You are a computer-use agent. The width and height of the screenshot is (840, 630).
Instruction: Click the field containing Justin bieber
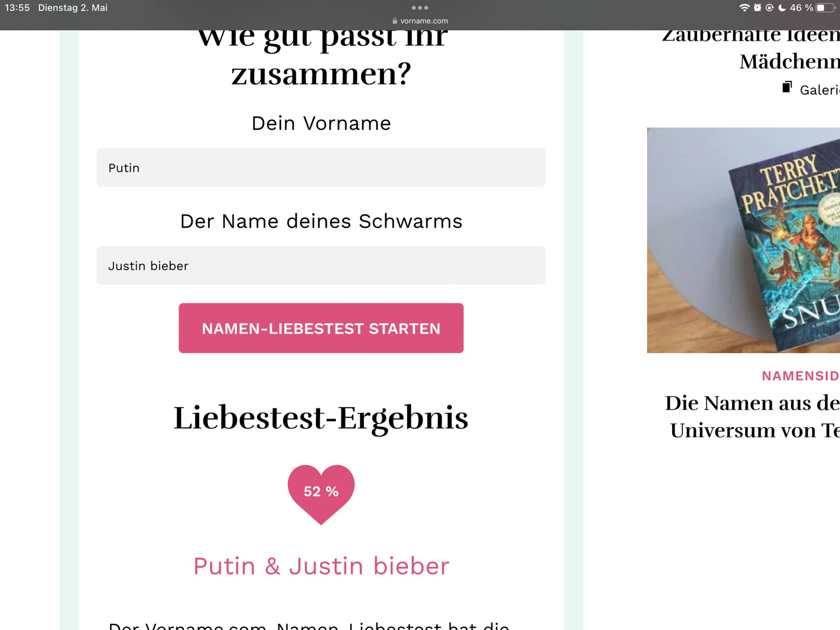[x=321, y=266]
